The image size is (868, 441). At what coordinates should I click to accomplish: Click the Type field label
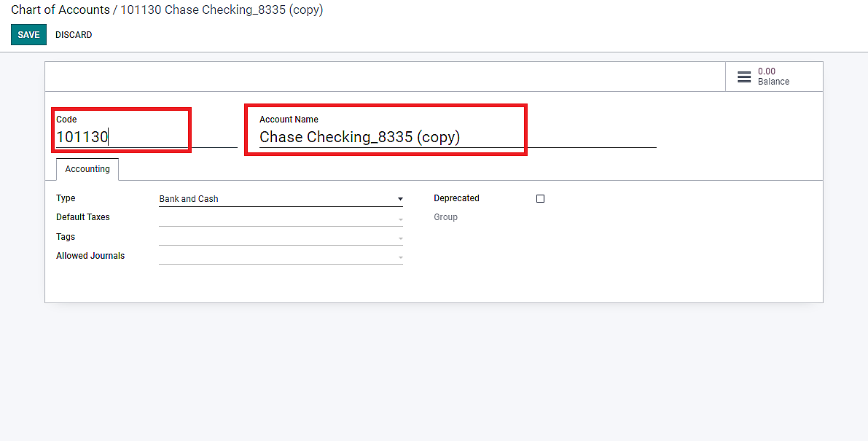tap(66, 198)
